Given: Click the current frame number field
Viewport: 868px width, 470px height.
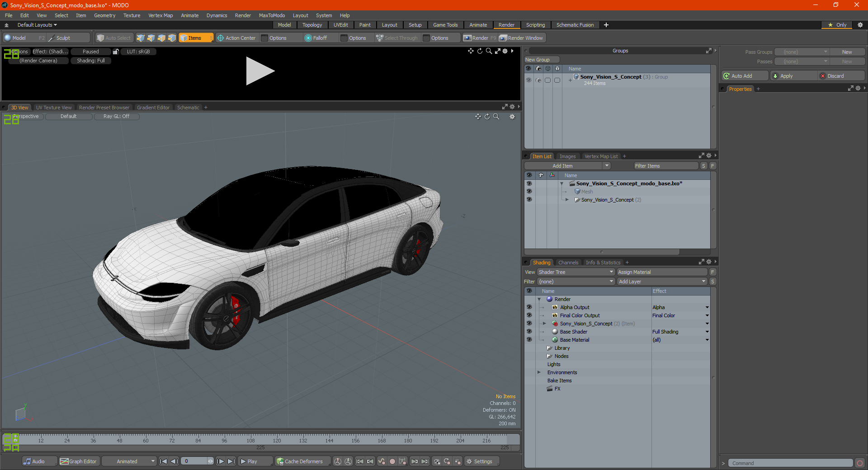Looking at the screenshot, I should [x=194, y=461].
